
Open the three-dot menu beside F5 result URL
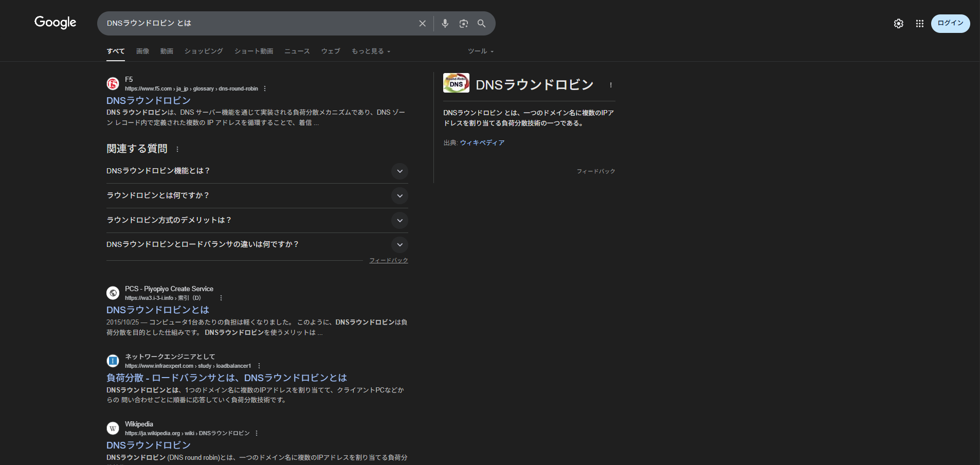point(265,88)
